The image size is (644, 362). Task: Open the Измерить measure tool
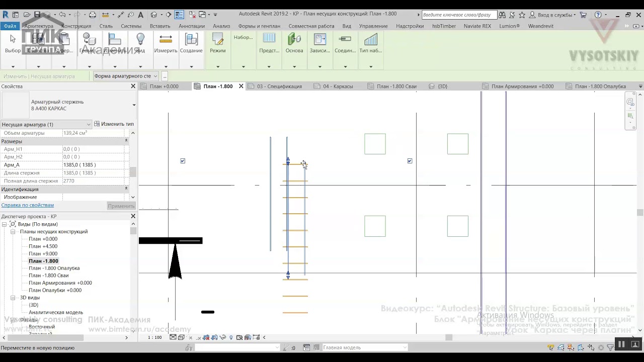point(166,43)
